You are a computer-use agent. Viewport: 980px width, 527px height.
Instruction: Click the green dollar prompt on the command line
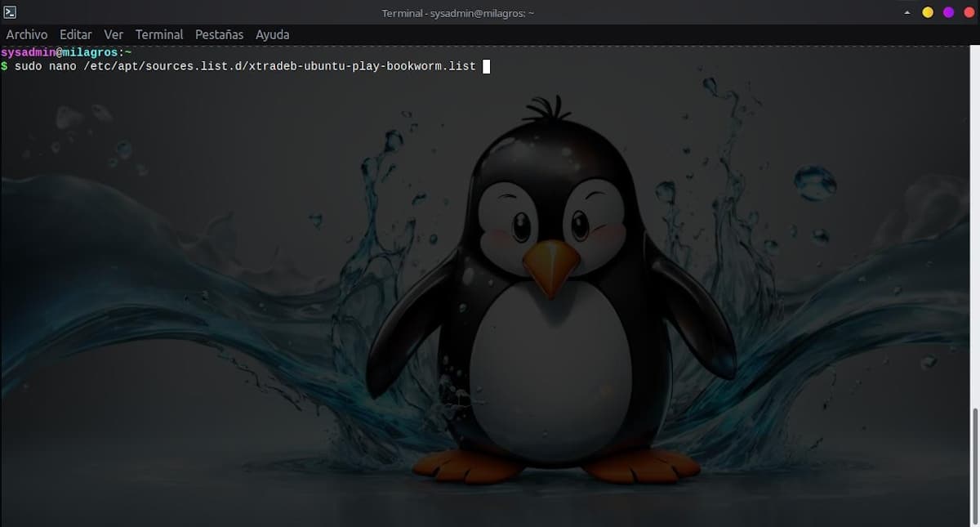click(4, 66)
